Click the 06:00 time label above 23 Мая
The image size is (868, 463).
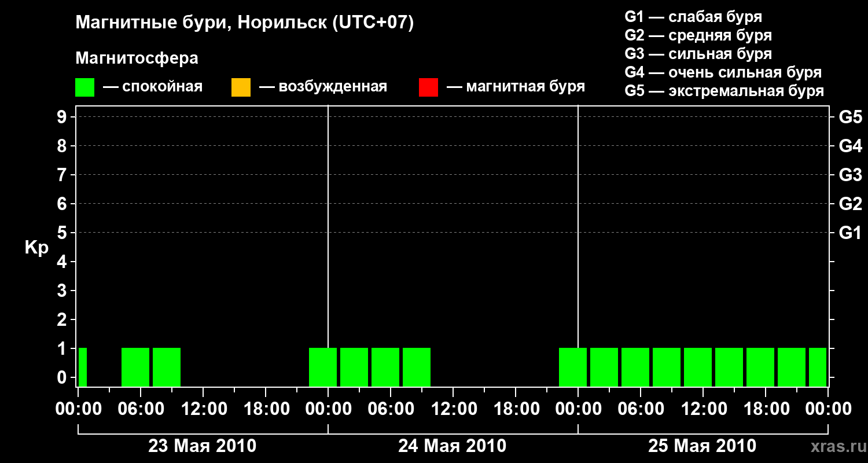141,409
